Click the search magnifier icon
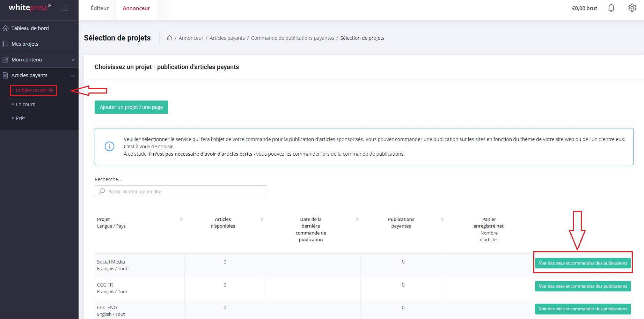Viewport: 644px width, 319px height. (x=102, y=191)
